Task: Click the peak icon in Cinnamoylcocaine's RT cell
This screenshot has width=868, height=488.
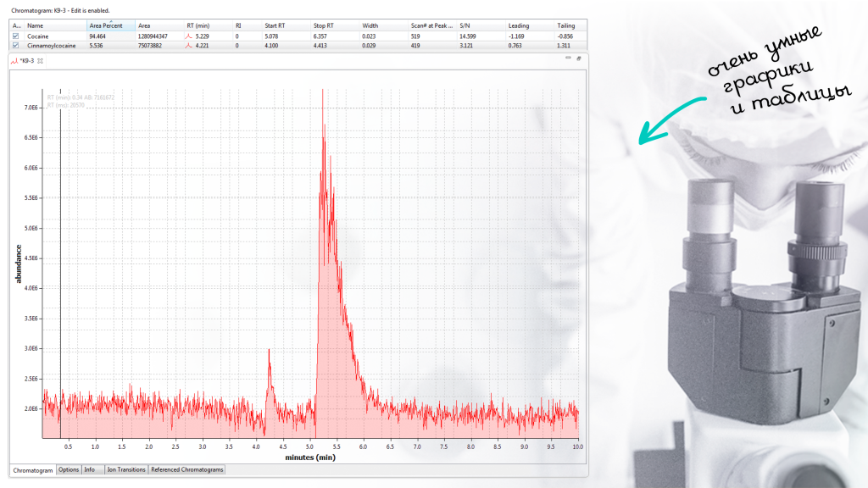Action: pyautogui.click(x=189, y=46)
